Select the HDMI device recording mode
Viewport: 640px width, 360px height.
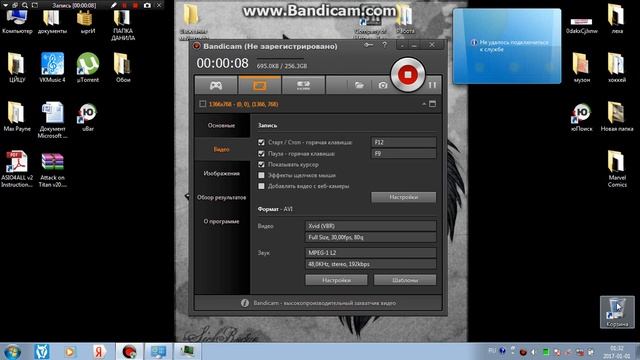pos(303,85)
